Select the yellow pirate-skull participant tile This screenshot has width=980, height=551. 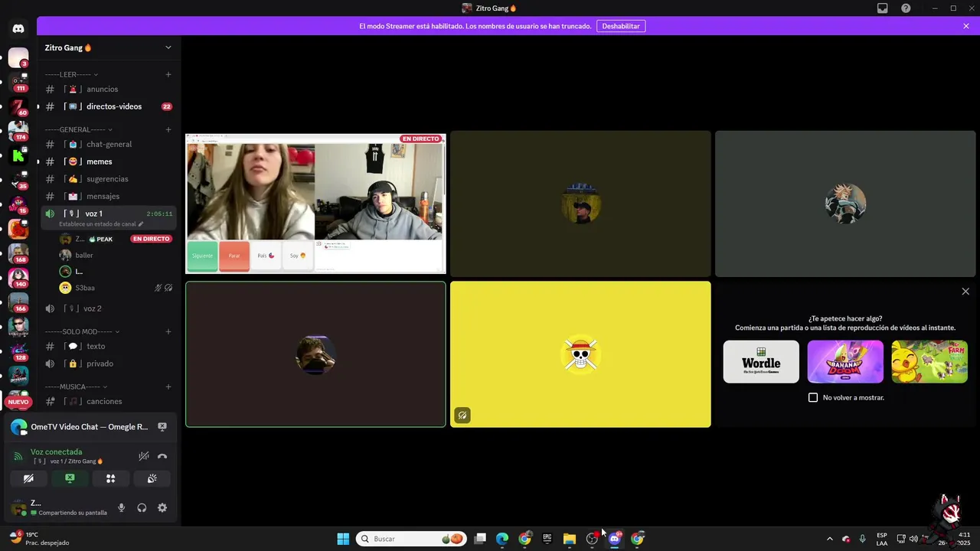point(580,354)
